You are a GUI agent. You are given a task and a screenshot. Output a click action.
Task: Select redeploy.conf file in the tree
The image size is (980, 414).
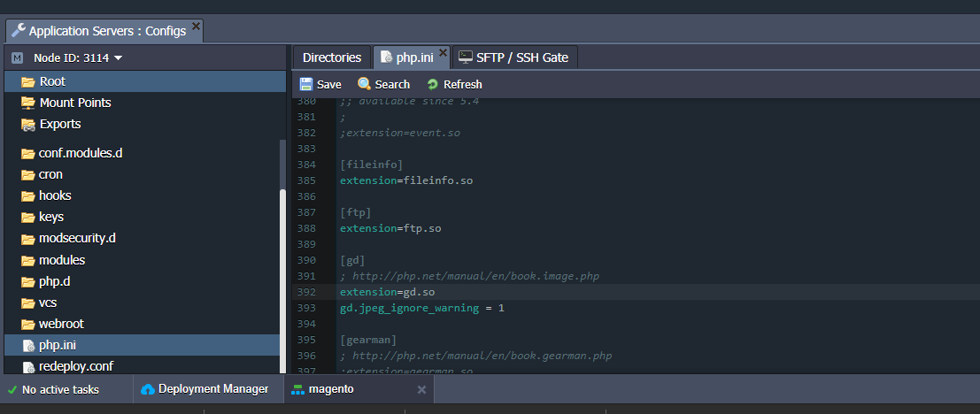click(x=75, y=366)
